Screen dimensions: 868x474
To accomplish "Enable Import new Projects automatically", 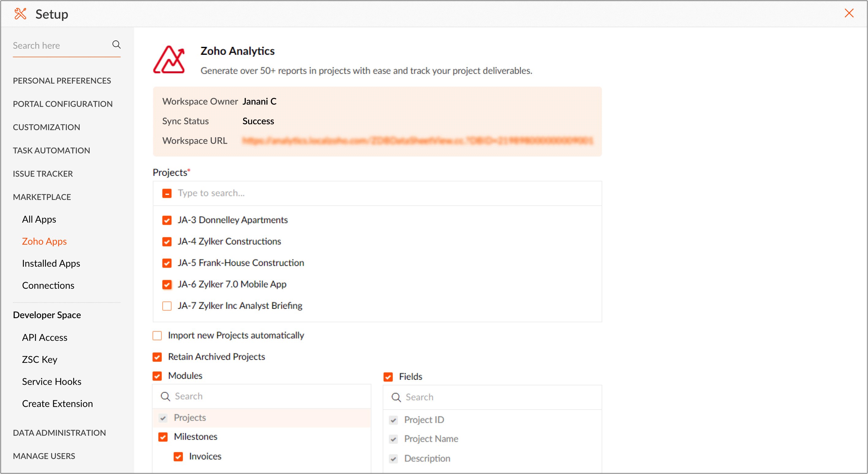I will point(157,336).
